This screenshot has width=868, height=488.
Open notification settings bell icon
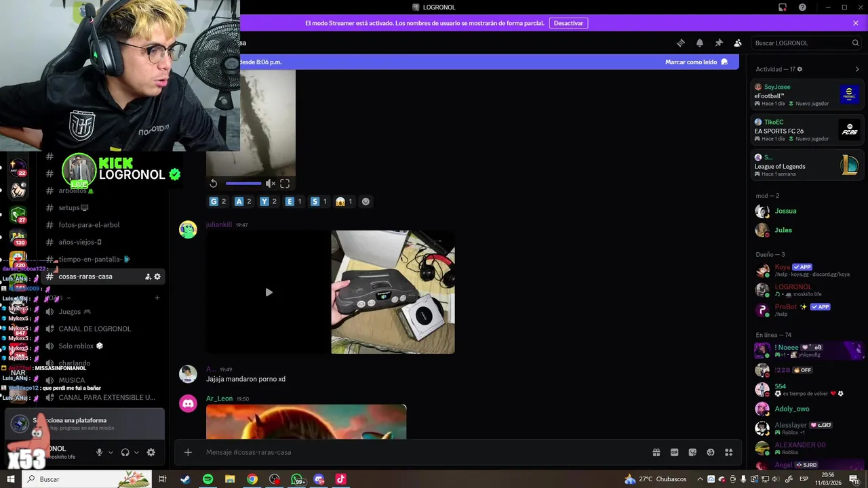700,43
